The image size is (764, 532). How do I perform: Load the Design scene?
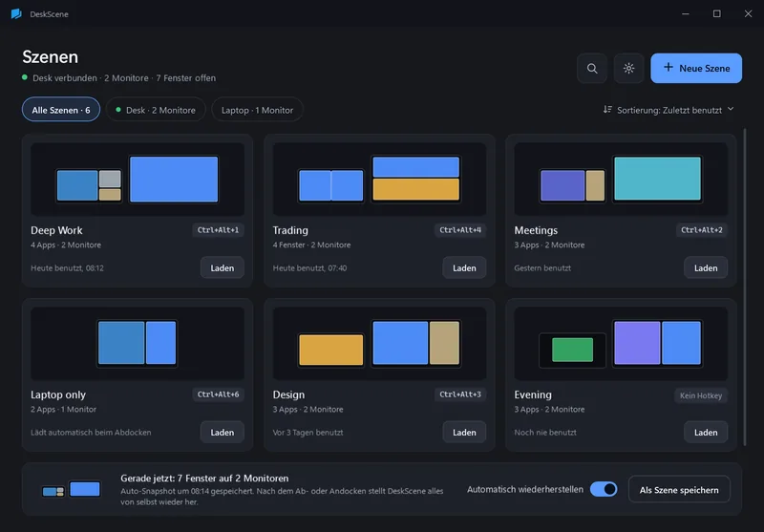464,432
